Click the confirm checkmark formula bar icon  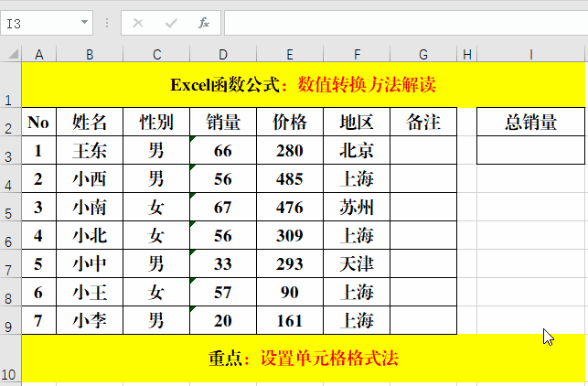[171, 23]
